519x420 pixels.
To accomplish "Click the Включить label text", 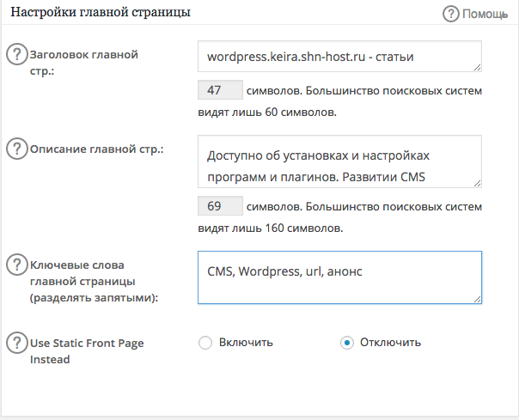I will (x=246, y=342).
